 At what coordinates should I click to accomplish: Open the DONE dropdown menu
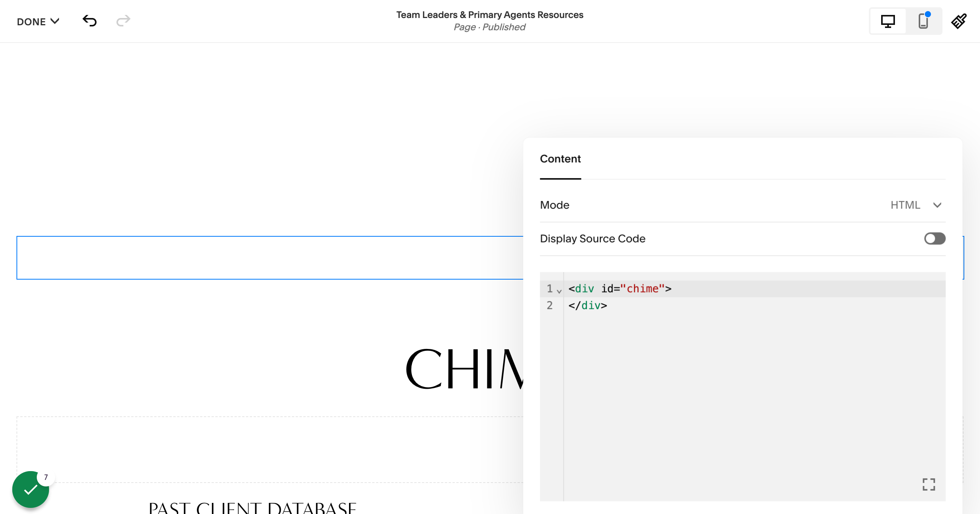point(38,21)
